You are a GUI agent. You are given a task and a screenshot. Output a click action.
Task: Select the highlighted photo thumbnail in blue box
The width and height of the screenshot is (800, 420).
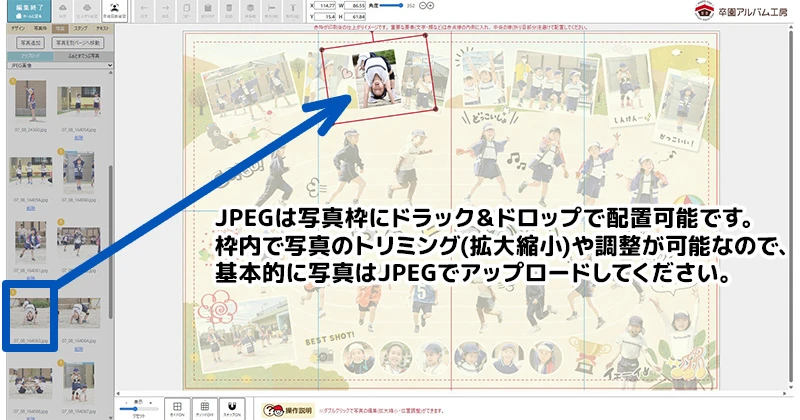point(29,312)
